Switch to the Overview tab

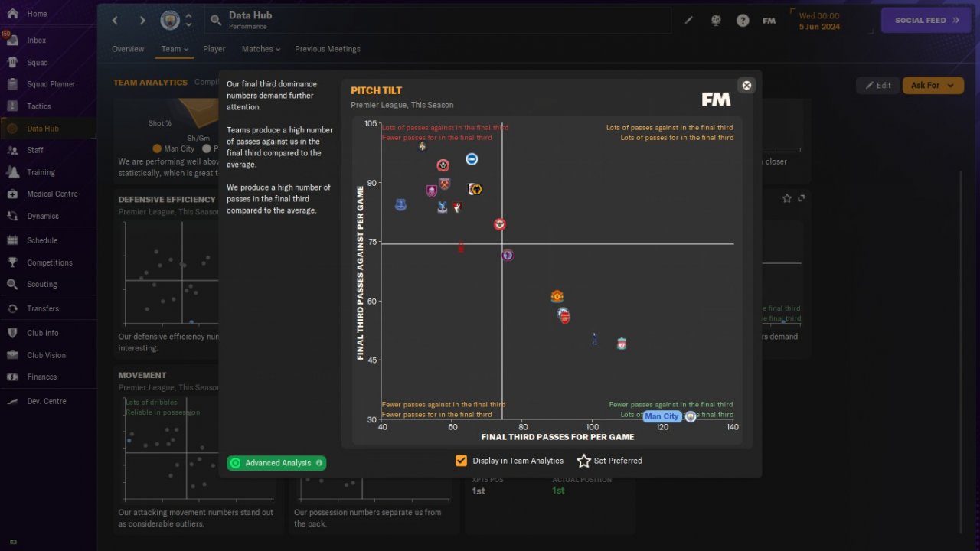[128, 49]
